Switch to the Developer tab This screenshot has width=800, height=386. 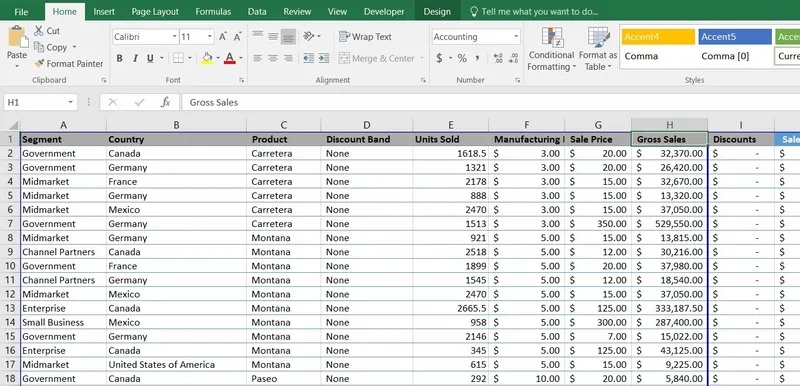point(384,11)
